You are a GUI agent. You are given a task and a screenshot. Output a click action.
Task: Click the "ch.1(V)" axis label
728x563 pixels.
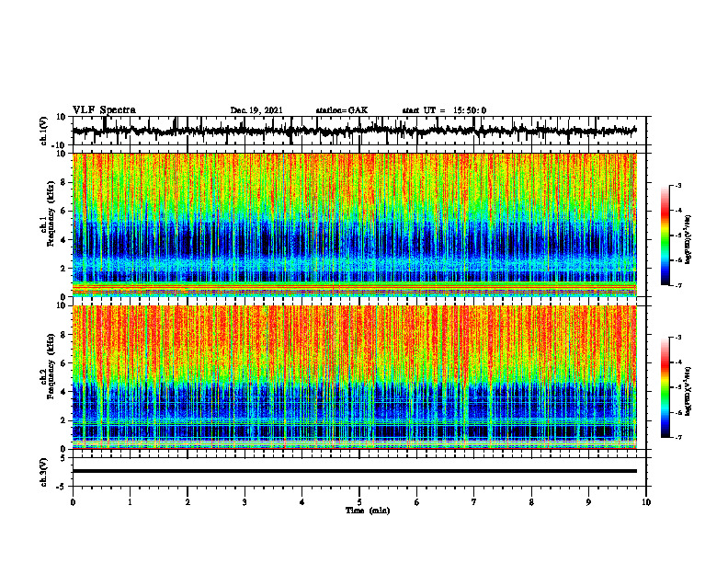[44, 131]
